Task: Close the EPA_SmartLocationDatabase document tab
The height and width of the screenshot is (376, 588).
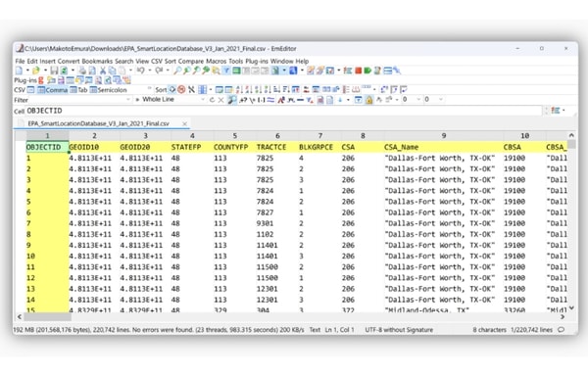Action: (x=184, y=123)
